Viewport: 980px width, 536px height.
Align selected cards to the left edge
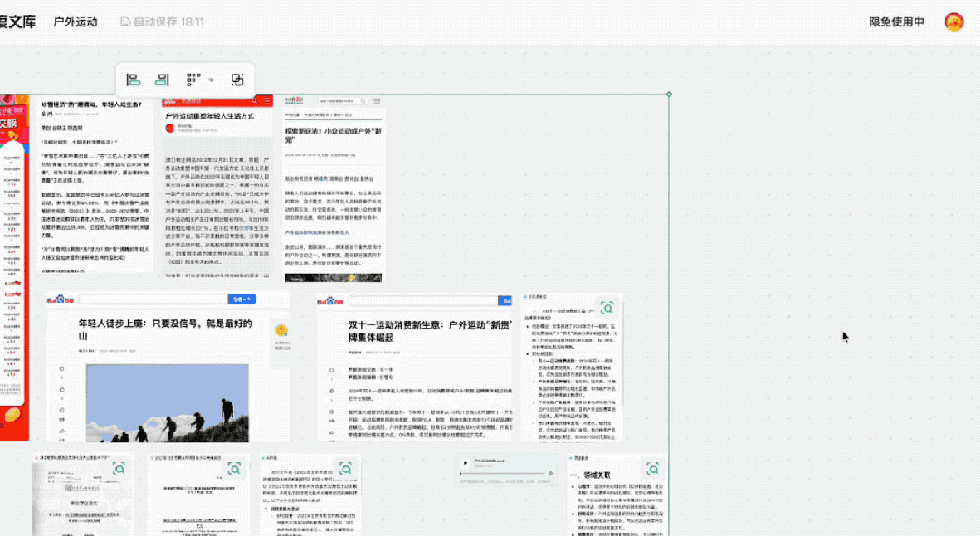pyautogui.click(x=134, y=80)
